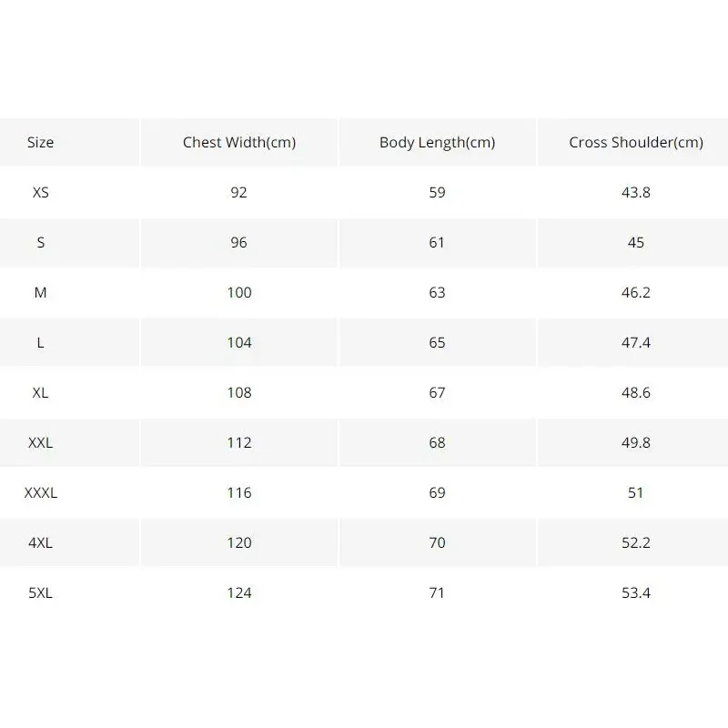Click chest width value 124
This screenshot has height=728, width=728.
[239, 593]
